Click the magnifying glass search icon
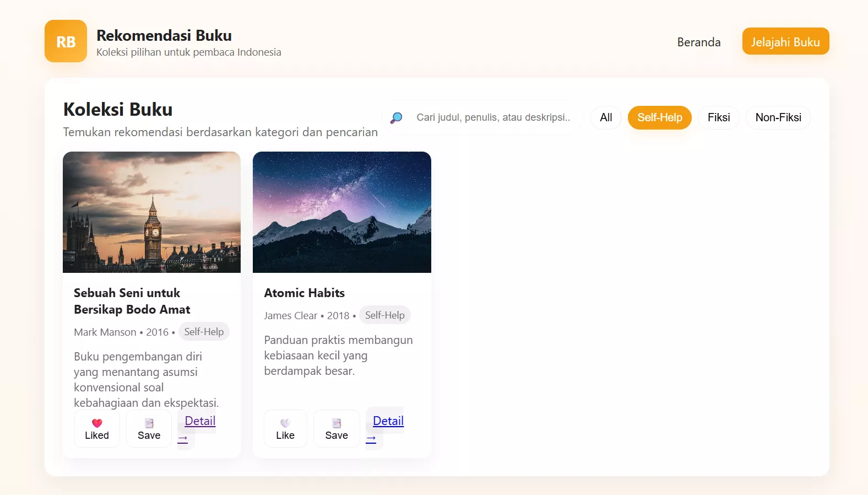Viewport: 868px width, 495px height. pos(396,117)
